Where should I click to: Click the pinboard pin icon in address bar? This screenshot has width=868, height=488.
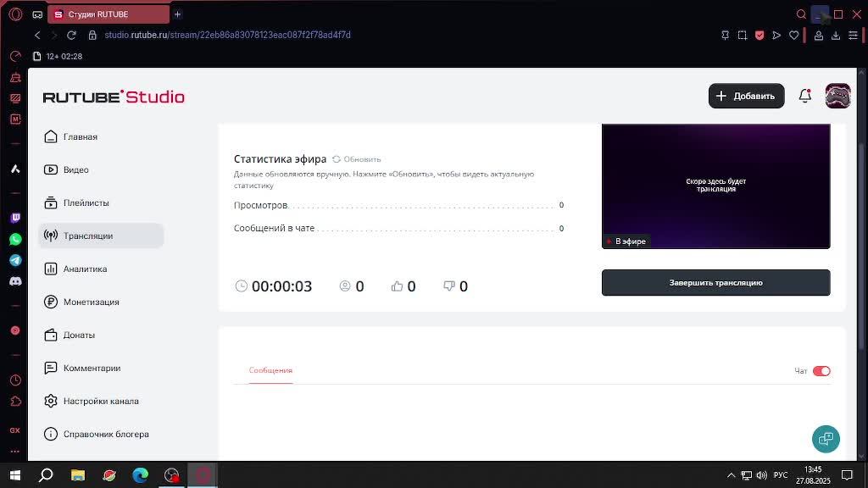click(x=726, y=35)
